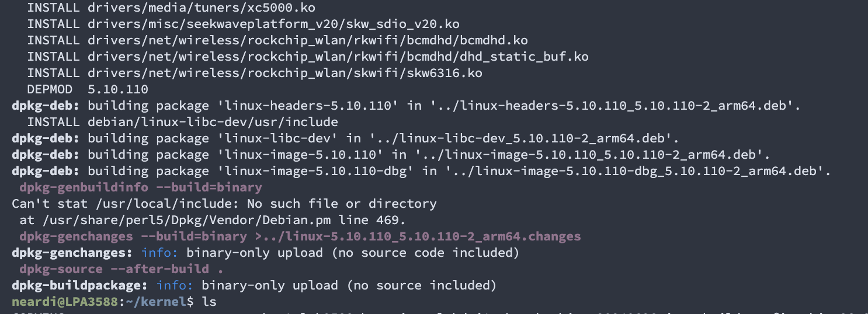Click the debian/linux-libc-dev/usr/include path
The width and height of the screenshot is (868, 314).
pos(213,122)
